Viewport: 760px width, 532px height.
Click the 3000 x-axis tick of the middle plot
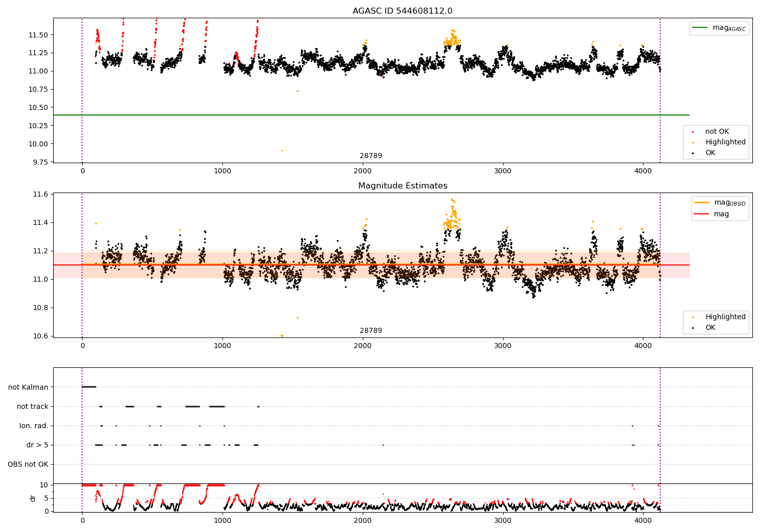coord(503,346)
